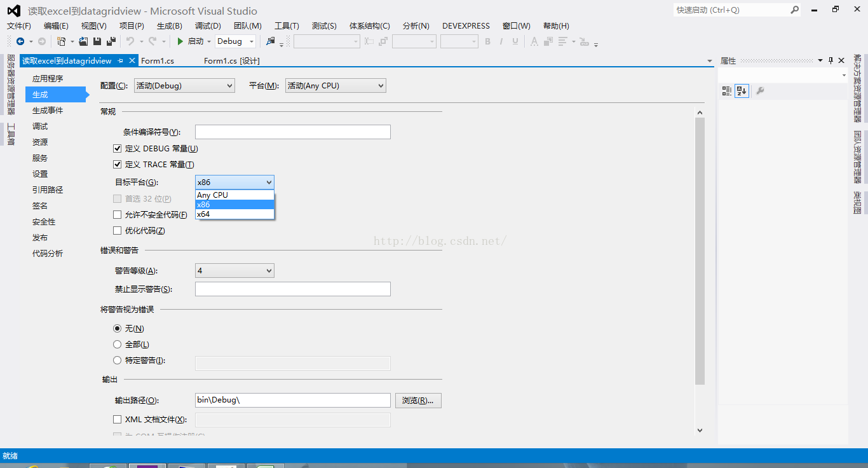The width and height of the screenshot is (868, 468).
Task: Choose x64 in target platform list
Action: tap(234, 214)
